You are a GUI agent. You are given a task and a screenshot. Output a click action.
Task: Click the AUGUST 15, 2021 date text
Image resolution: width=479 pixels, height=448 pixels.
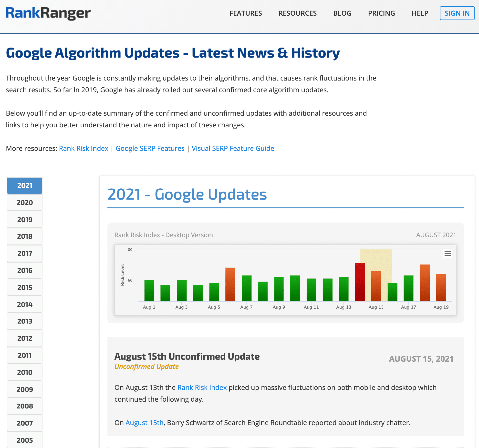[421, 359]
